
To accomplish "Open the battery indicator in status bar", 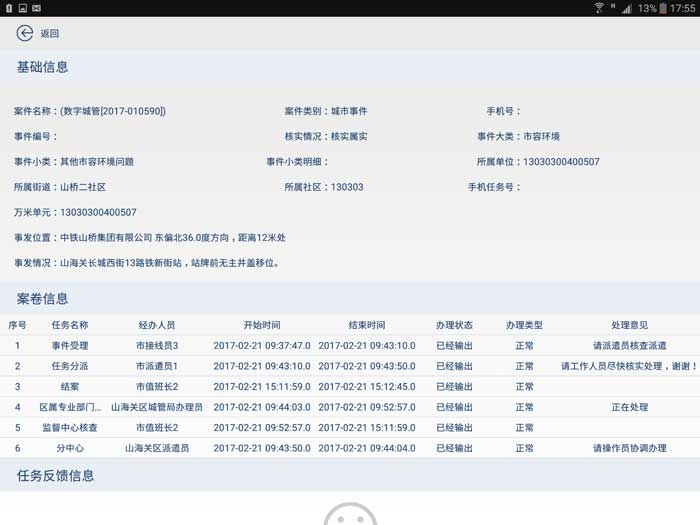I will (x=663, y=8).
